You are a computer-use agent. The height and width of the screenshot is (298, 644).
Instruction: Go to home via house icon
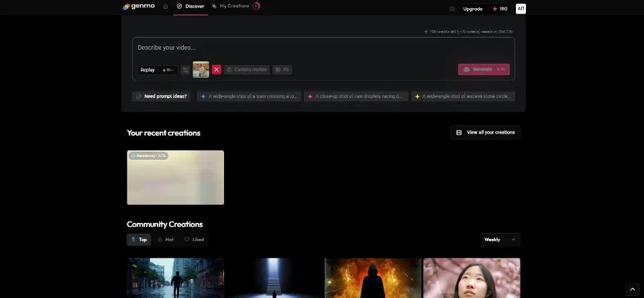click(165, 7)
